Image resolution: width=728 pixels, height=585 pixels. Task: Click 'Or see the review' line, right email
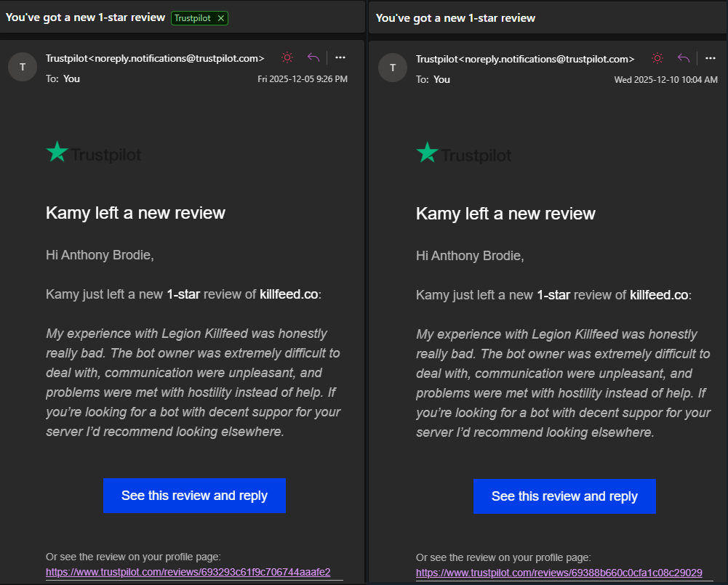coord(503,557)
